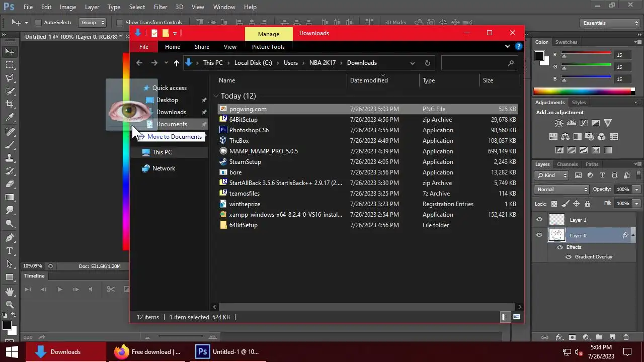Hide Layer 1 using its eye icon
The image size is (644, 362).
[539, 220]
